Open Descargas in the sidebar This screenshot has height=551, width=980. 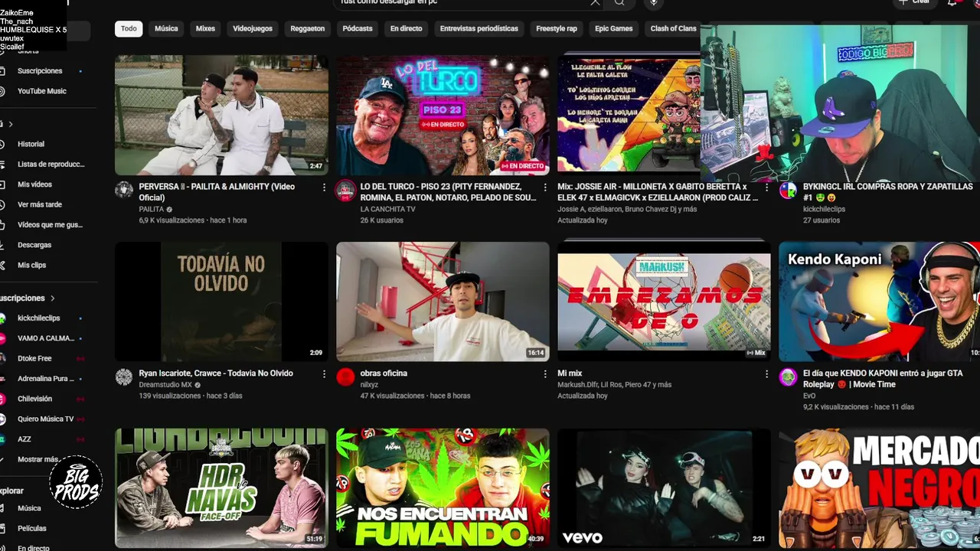pos(34,245)
